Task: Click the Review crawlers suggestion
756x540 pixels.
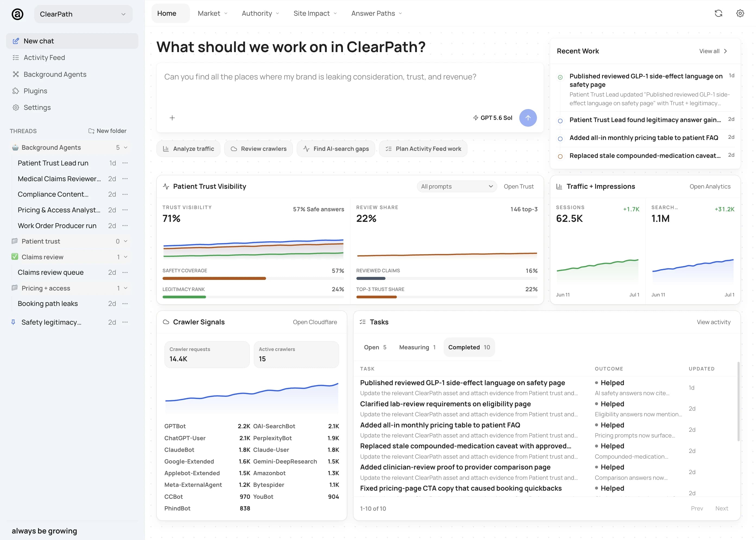Action: click(x=258, y=149)
